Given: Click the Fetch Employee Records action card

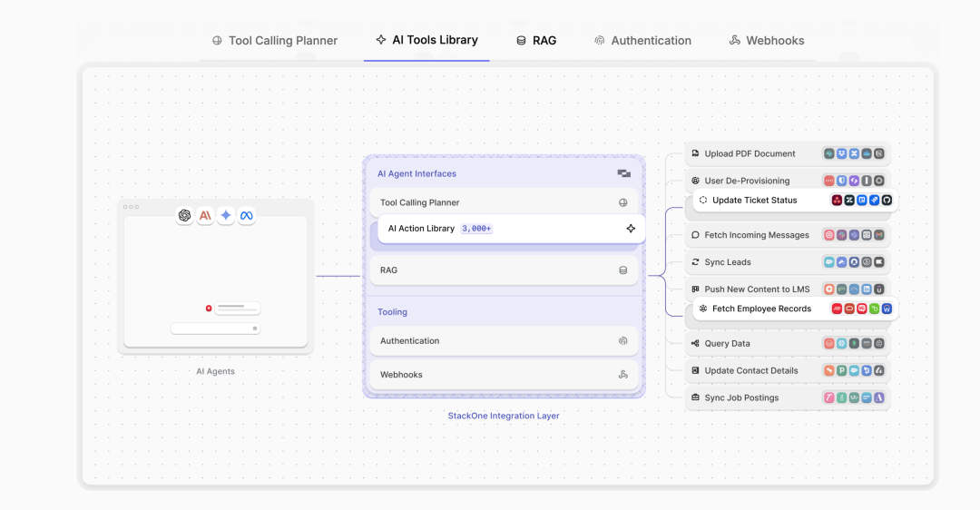Looking at the screenshot, I should coord(796,309).
